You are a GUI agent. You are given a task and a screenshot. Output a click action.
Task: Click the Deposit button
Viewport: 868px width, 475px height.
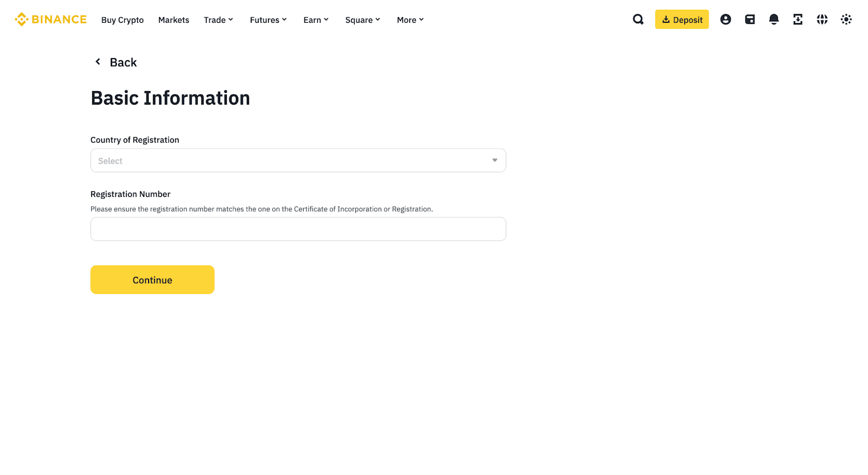681,20
